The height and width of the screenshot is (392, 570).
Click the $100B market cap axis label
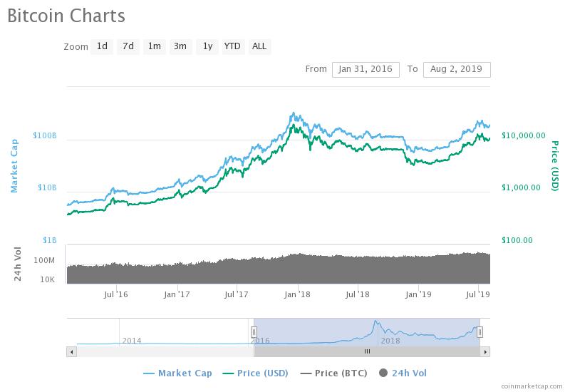(45, 135)
